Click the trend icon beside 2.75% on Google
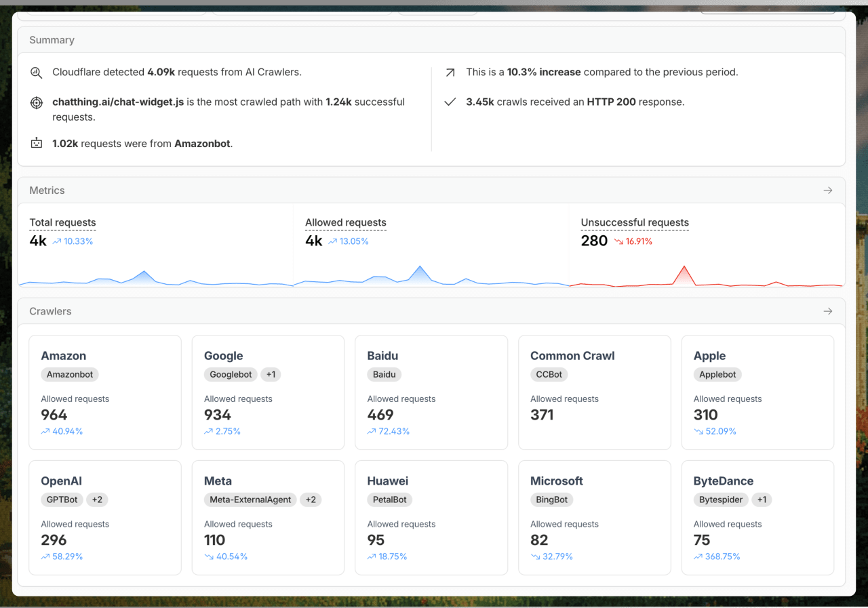Image resolution: width=868 pixels, height=608 pixels. coord(208,431)
